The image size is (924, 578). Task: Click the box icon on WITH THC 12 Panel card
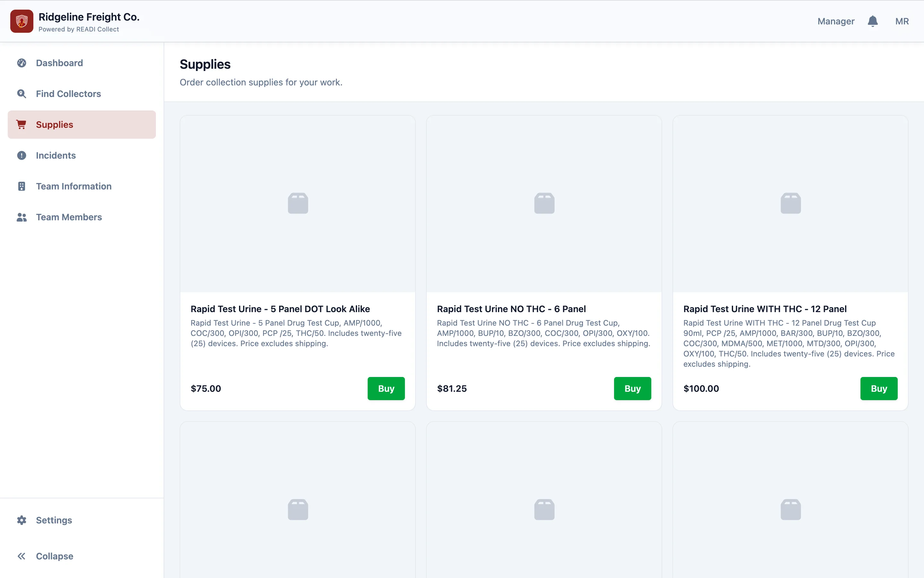790,203
